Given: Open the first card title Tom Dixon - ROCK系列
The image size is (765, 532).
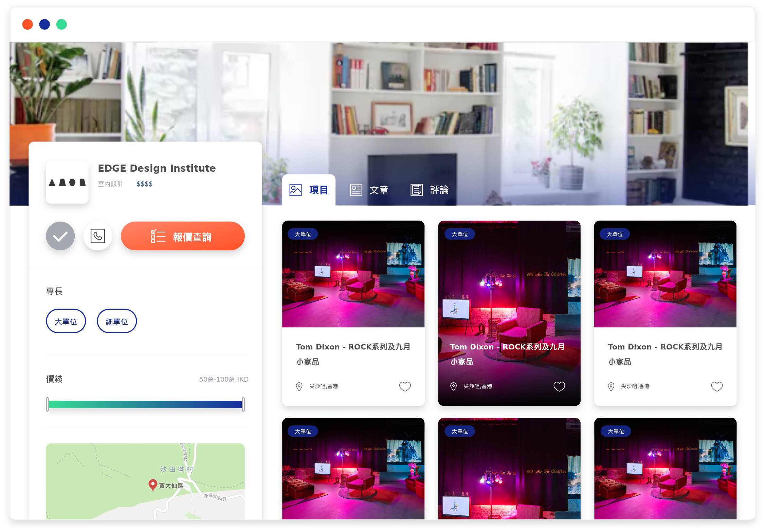Looking at the screenshot, I should coord(353,354).
